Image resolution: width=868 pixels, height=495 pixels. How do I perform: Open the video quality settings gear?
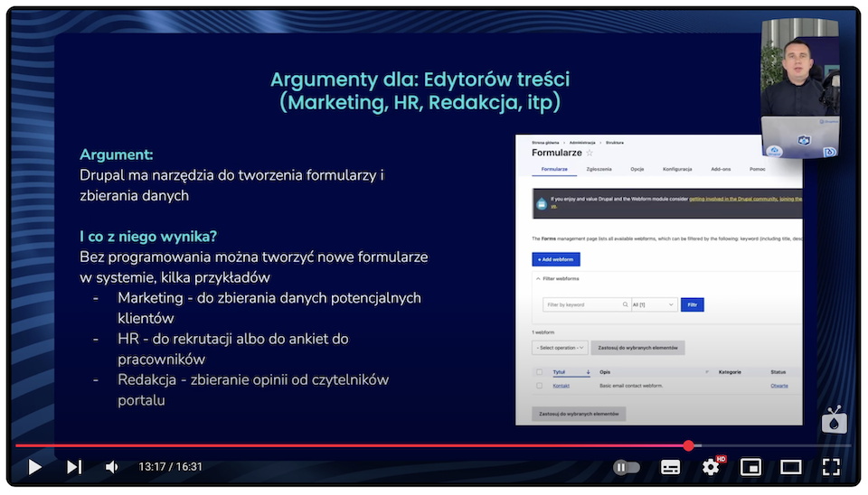pos(712,467)
